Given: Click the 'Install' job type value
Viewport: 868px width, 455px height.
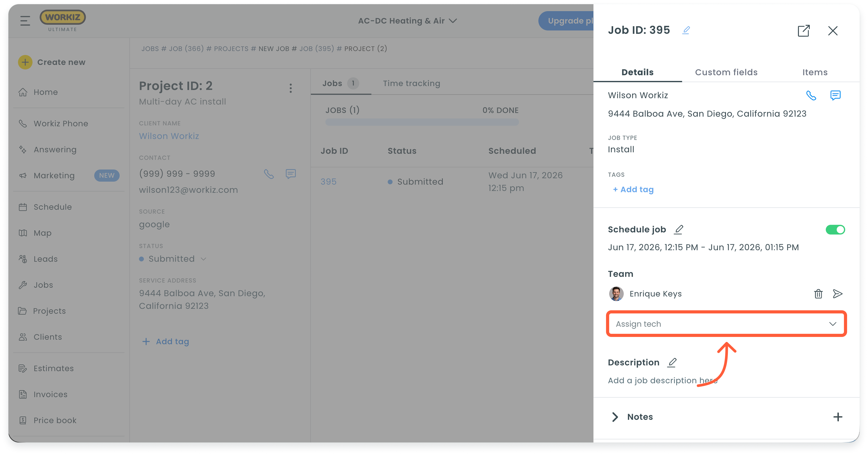Looking at the screenshot, I should [621, 149].
